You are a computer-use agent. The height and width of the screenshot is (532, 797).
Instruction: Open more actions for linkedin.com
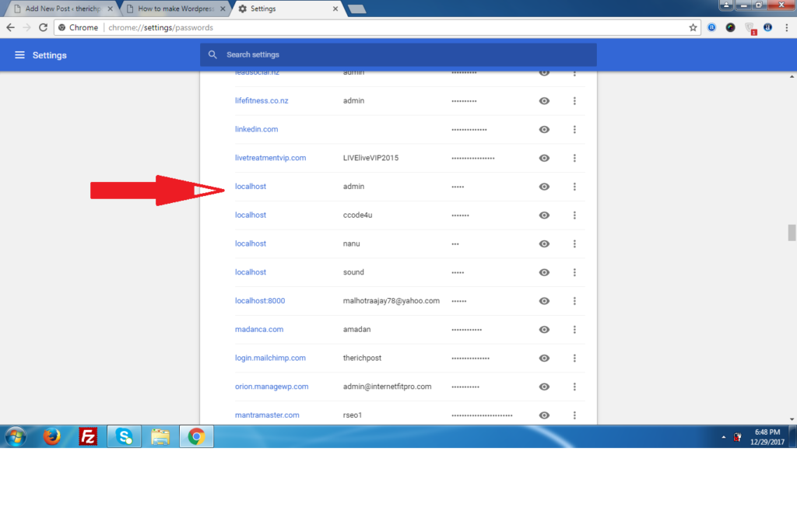tap(574, 129)
